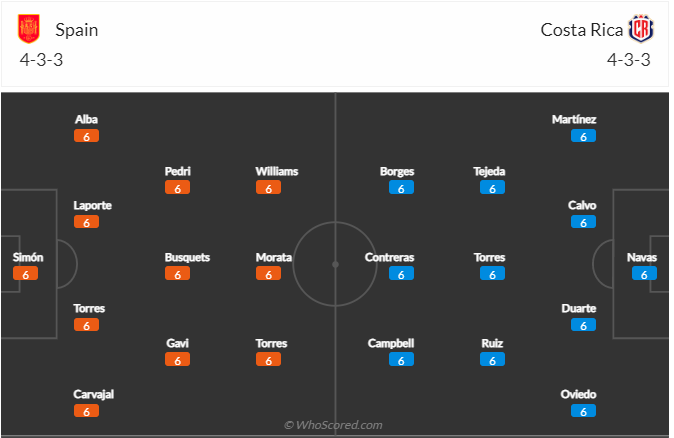674x438 pixels.
Task: Click Morata's orange rating badge
Action: point(268,273)
